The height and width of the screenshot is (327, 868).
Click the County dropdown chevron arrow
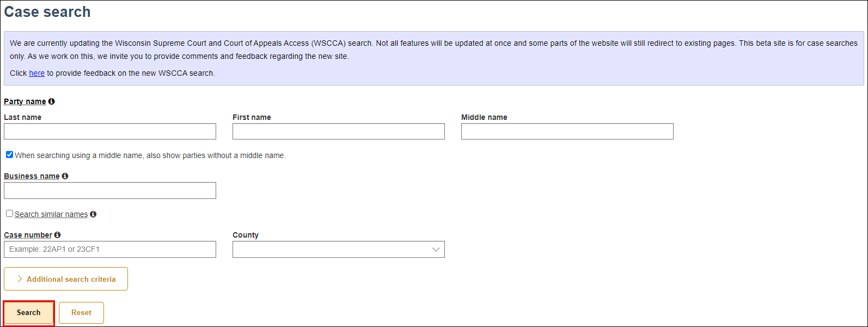click(435, 249)
